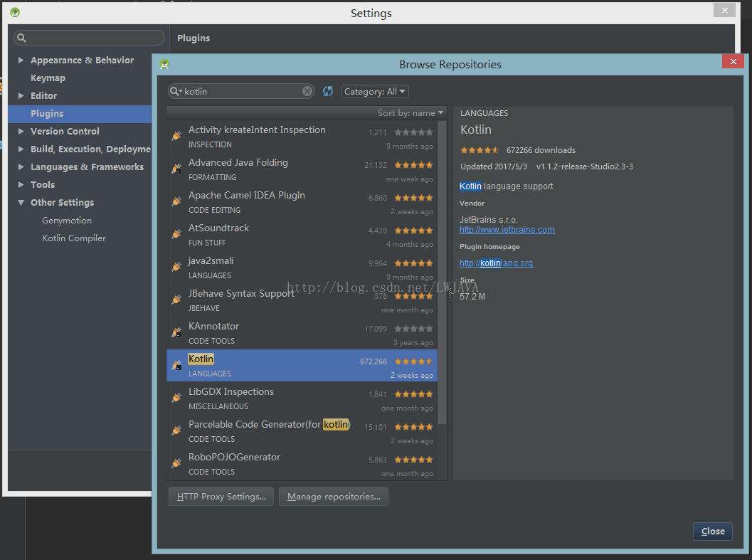Click the plug icon beside Apache Camel IDEA Plugin
Screen dimensions: 752x560
(x=176, y=201)
